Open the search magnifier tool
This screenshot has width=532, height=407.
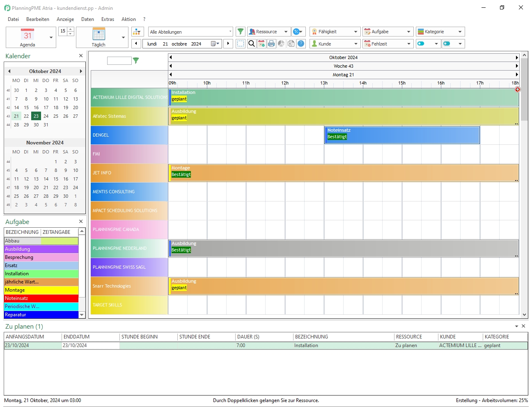click(x=252, y=43)
